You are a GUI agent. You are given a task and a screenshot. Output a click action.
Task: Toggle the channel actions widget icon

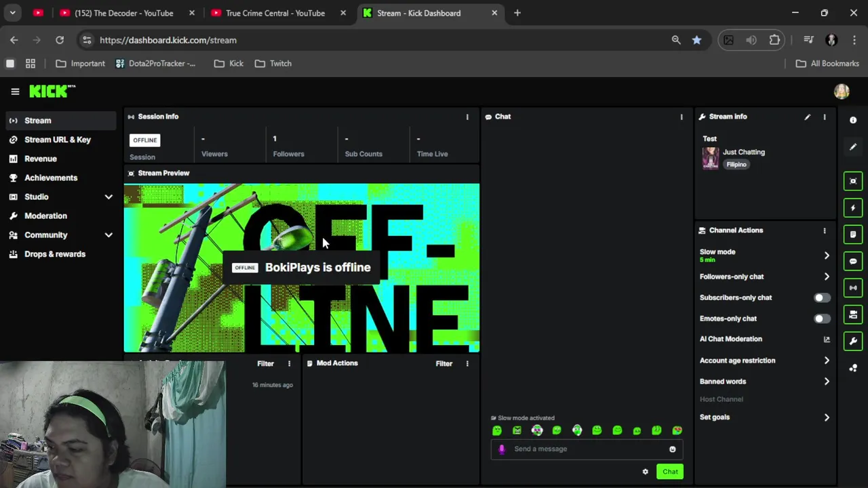[x=853, y=314]
